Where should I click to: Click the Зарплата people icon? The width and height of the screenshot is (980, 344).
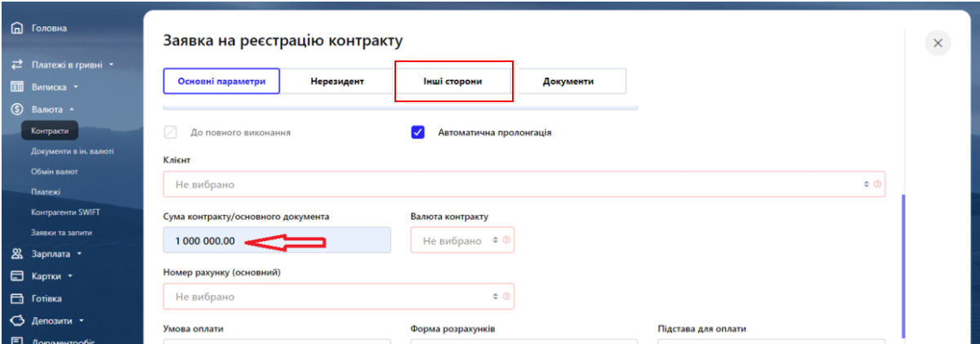(x=16, y=254)
